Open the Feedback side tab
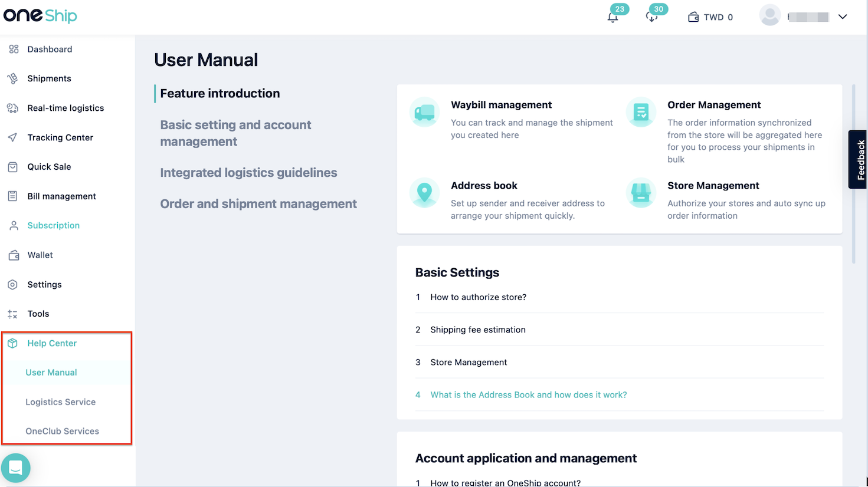This screenshot has height=487, width=868. click(859, 159)
